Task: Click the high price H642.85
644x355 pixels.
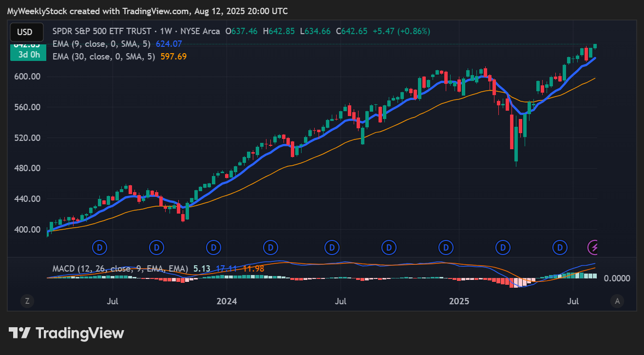Action: 279,31
